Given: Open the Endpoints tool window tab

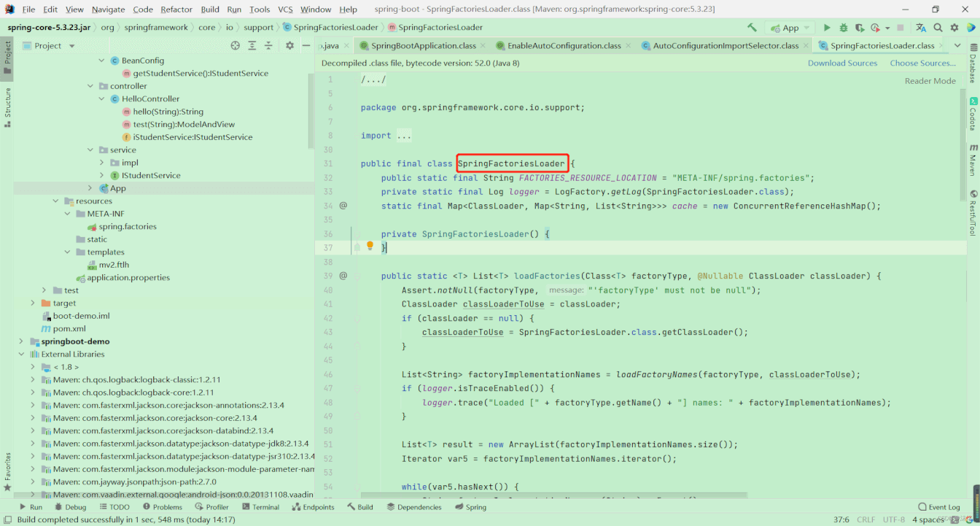Looking at the screenshot, I should click(x=313, y=507).
